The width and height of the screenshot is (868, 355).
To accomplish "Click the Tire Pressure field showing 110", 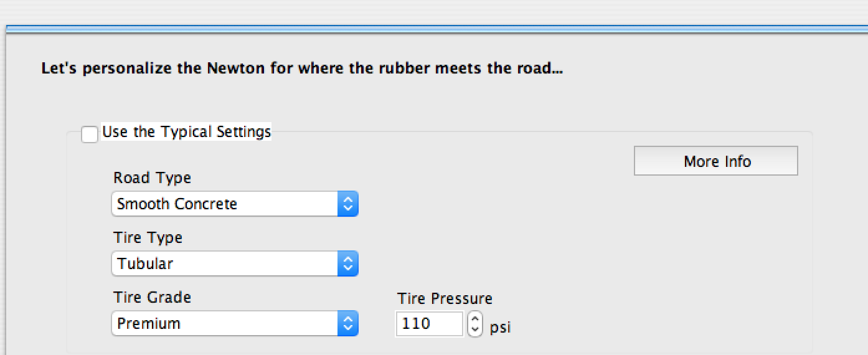I will [428, 324].
